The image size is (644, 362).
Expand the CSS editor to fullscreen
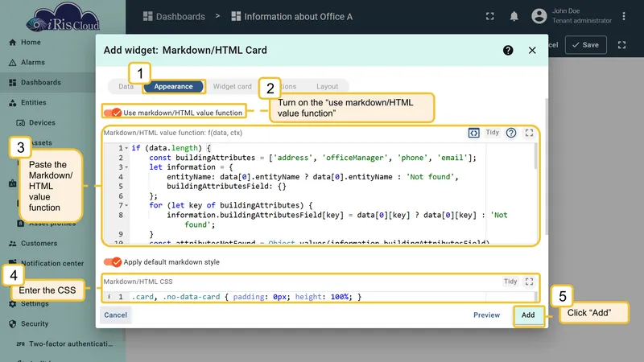pos(529,281)
